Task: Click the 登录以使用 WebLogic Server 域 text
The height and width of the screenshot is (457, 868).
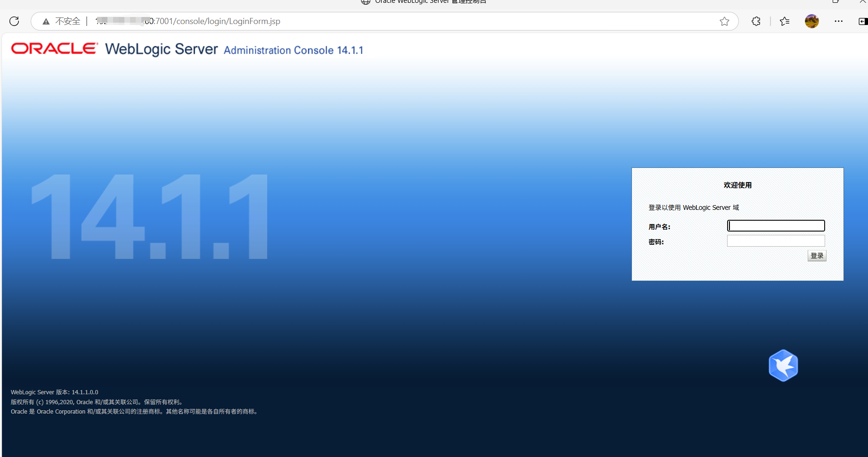Action: tap(694, 208)
